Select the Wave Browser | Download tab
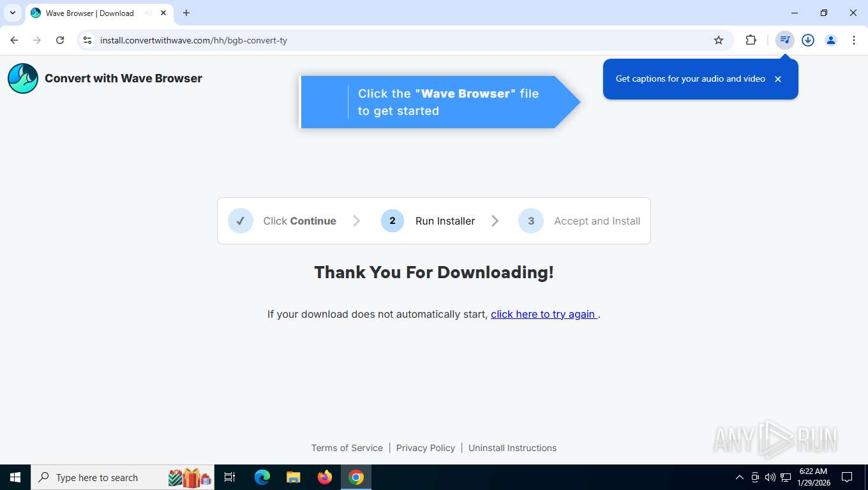The width and height of the screenshot is (868, 490). coord(99,13)
